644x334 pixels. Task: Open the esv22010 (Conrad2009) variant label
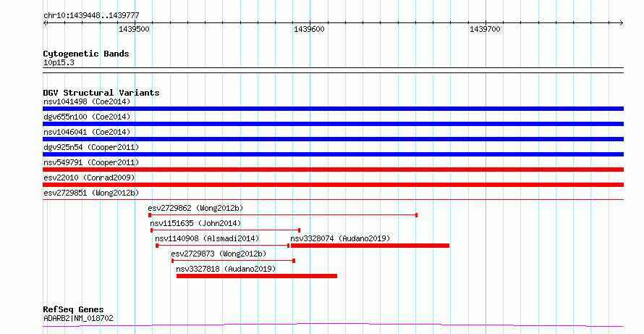point(89,178)
